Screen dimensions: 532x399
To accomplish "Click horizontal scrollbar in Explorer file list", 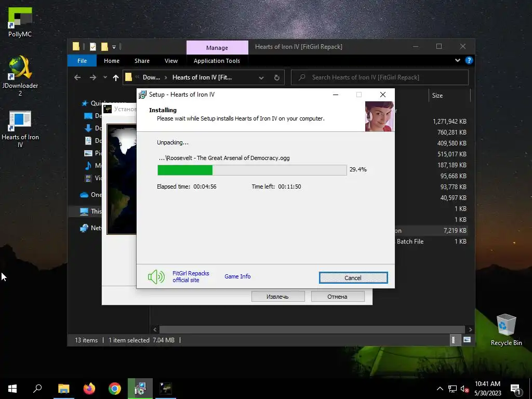I will (x=312, y=329).
